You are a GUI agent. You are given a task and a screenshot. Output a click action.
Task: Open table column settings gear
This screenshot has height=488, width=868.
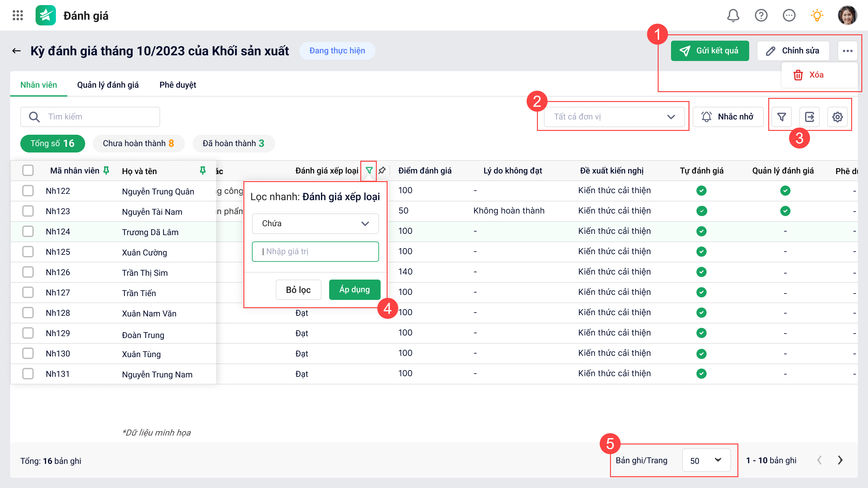tap(837, 117)
